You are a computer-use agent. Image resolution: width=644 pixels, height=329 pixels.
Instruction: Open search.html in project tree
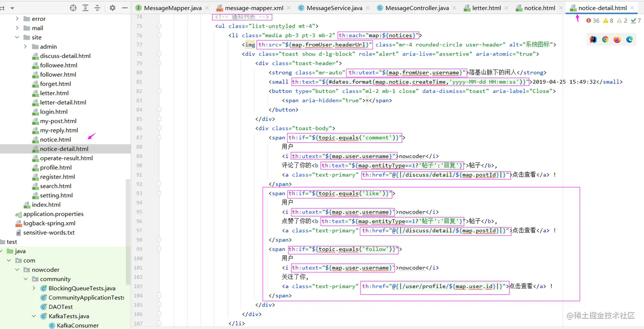click(56, 186)
